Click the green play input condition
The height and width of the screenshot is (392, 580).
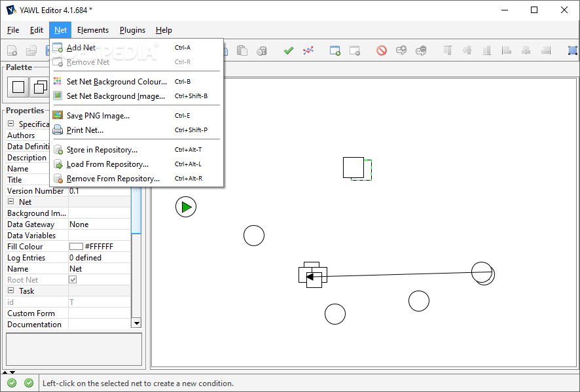pos(186,207)
